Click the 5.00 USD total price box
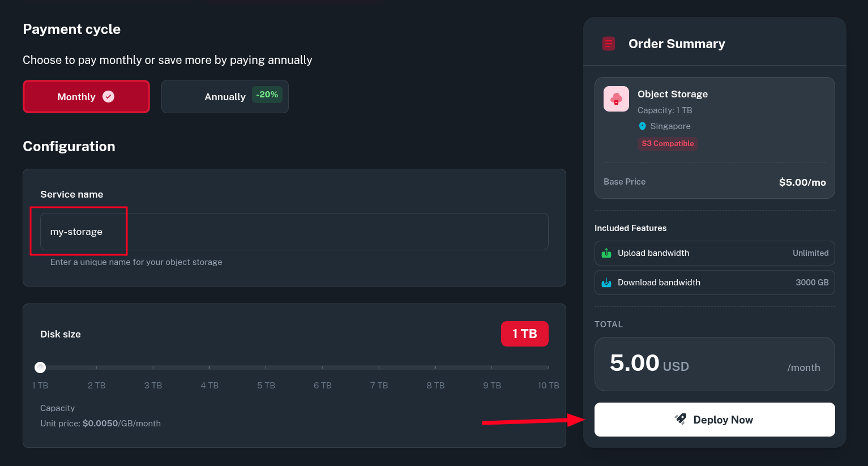 [715, 364]
